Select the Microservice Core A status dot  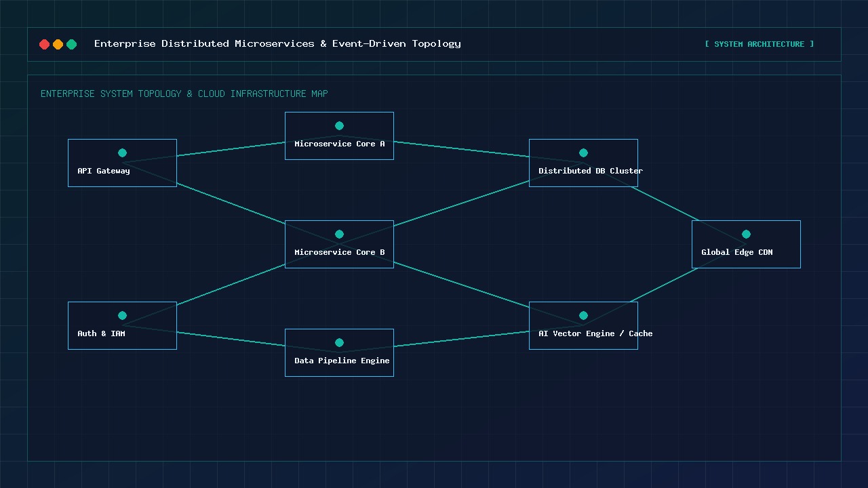coord(339,125)
